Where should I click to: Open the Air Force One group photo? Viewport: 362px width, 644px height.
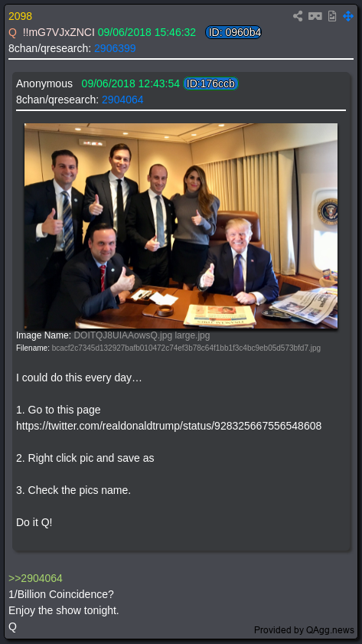click(181, 226)
